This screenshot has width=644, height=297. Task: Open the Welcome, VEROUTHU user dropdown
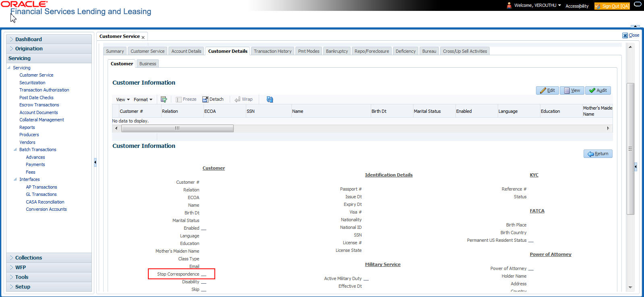click(538, 5)
